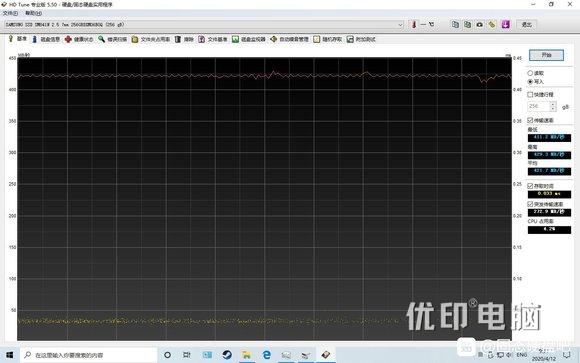Enable the Short stroke checkbox
The width and height of the screenshot is (580, 363).
[530, 95]
